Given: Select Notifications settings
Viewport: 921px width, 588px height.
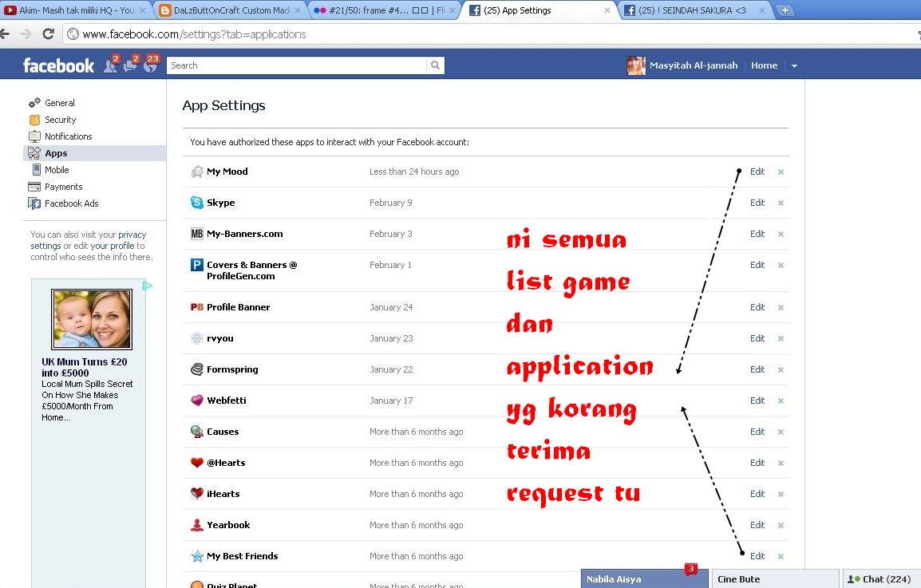Looking at the screenshot, I should [68, 136].
